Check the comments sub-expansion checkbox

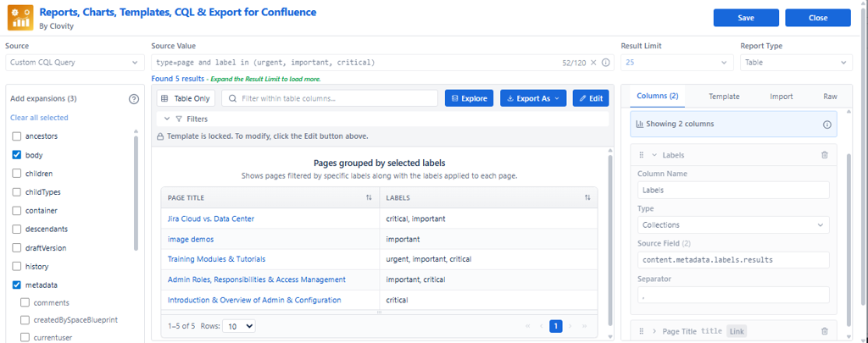[25, 303]
